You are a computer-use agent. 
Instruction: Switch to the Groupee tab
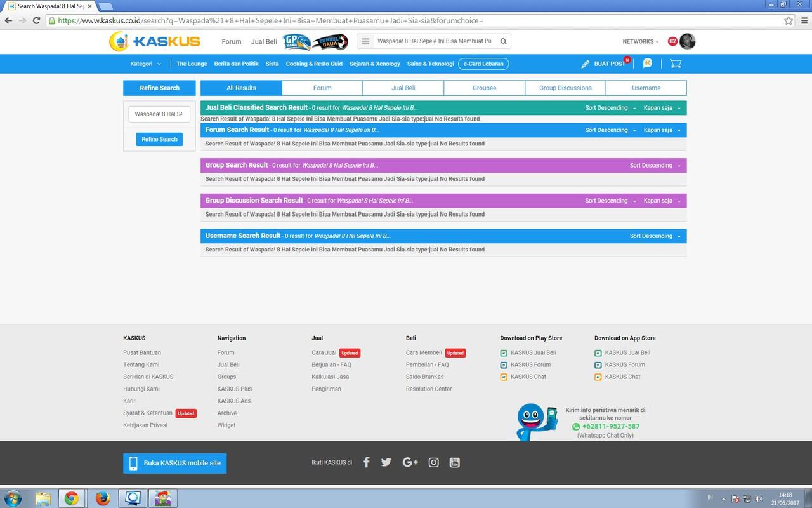click(x=485, y=88)
